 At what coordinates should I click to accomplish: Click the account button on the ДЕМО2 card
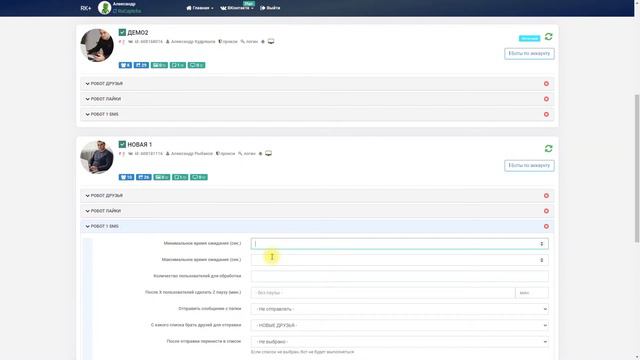(529, 53)
